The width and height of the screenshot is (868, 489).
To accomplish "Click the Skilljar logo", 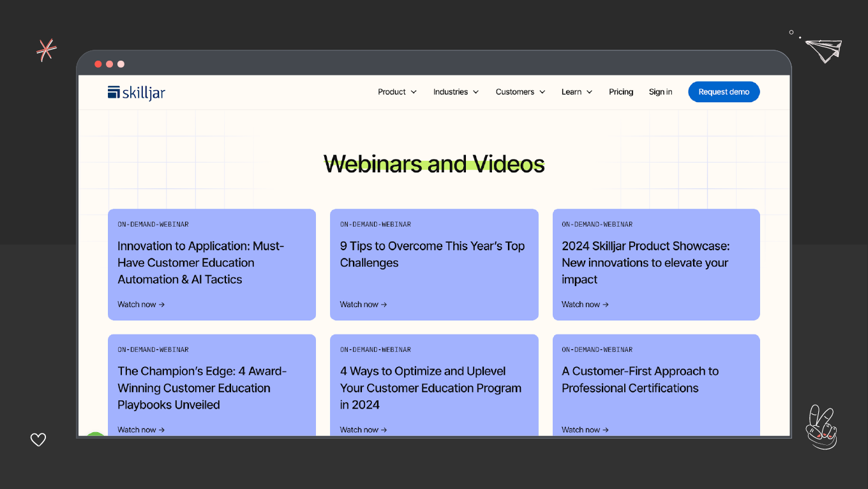I will tap(136, 91).
